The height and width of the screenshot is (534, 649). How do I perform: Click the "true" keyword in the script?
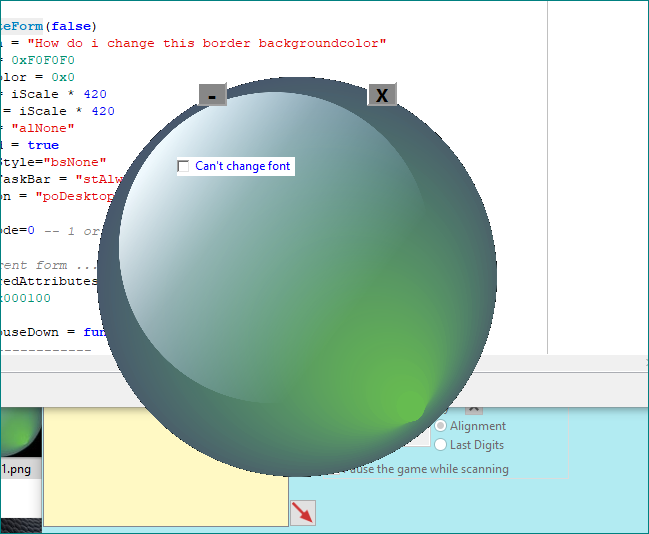pos(43,145)
